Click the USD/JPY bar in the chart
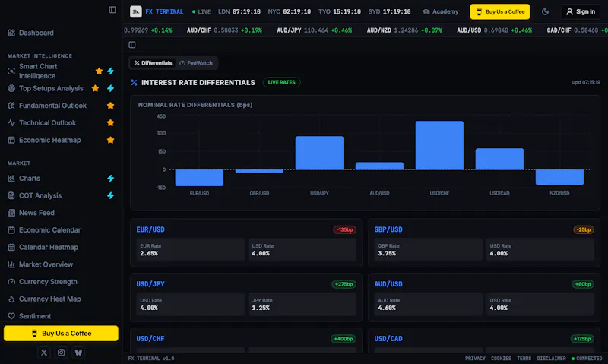The width and height of the screenshot is (608, 364). point(319,153)
